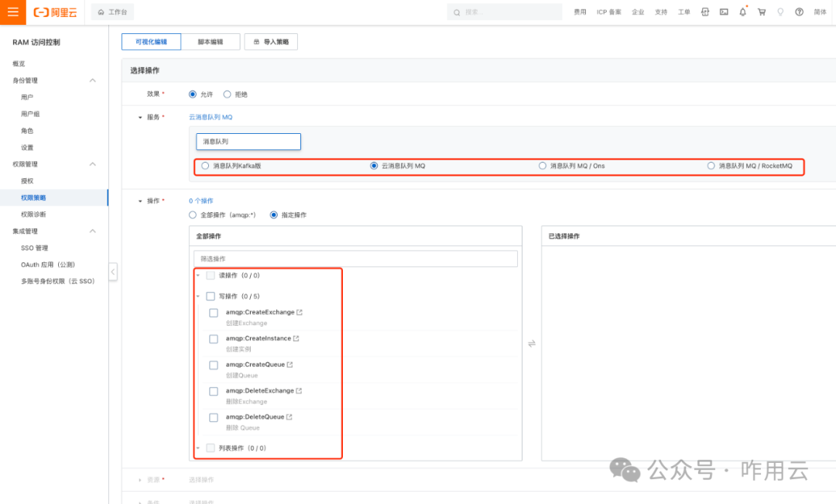Select 消息队列 MQ / RocketMQ service
The height and width of the screenshot is (504, 836).
coord(711,166)
